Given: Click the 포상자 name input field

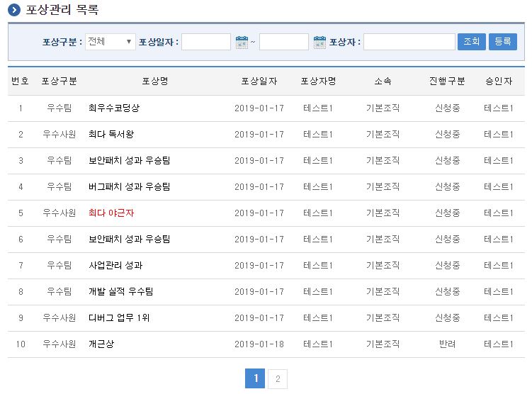Looking at the screenshot, I should (x=409, y=42).
